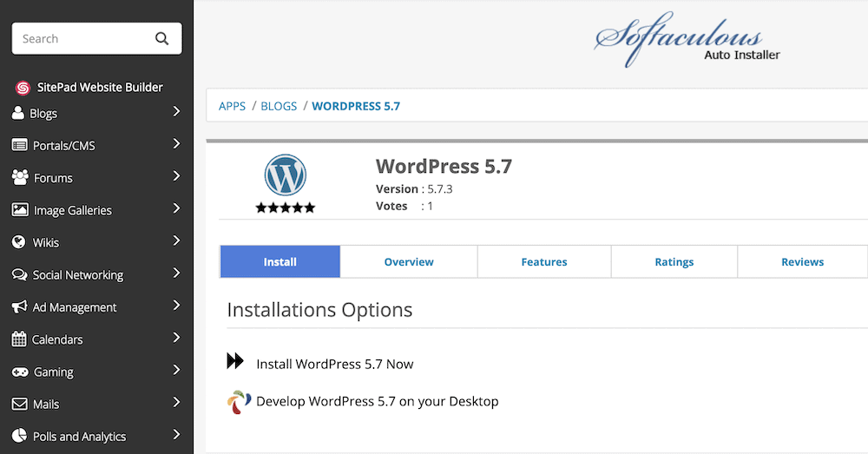Expand the Ad Management chevron
Image resolution: width=868 pixels, height=454 pixels.
click(x=176, y=305)
